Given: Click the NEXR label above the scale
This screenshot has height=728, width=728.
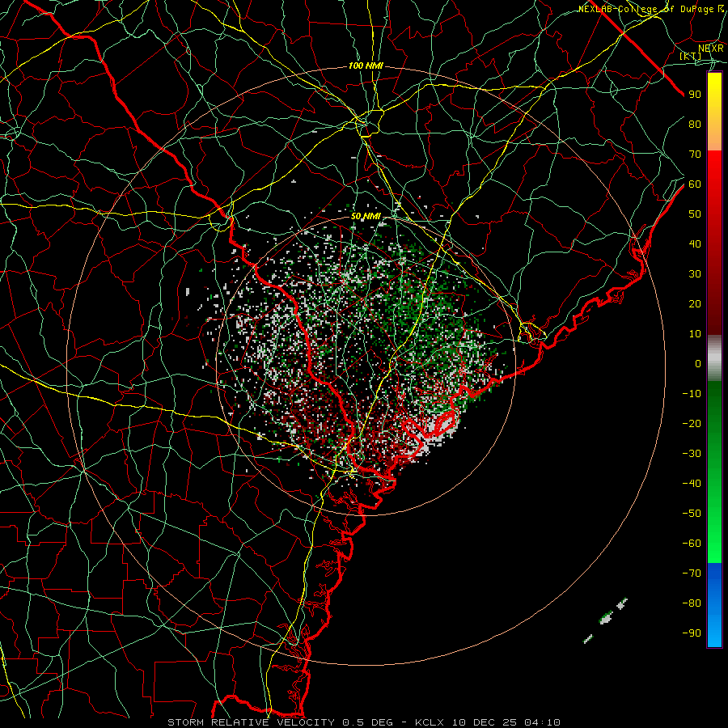Looking at the screenshot, I should pos(711,48).
